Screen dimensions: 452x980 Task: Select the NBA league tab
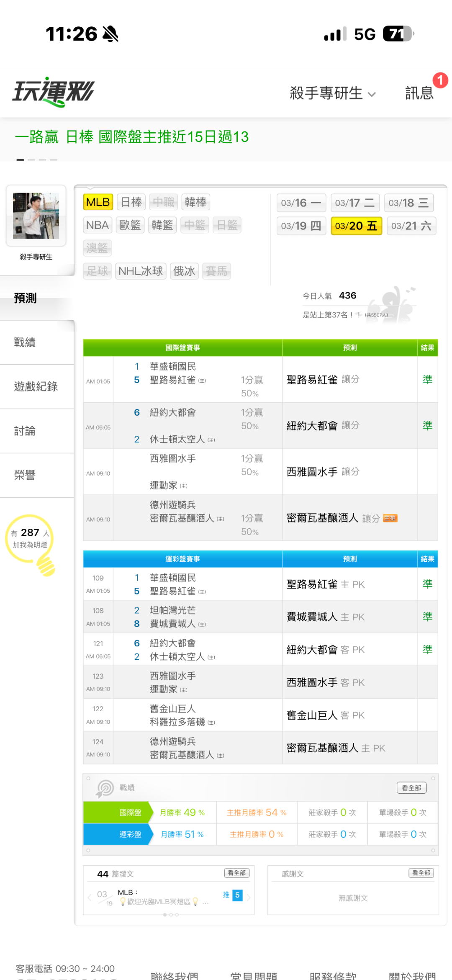click(98, 225)
